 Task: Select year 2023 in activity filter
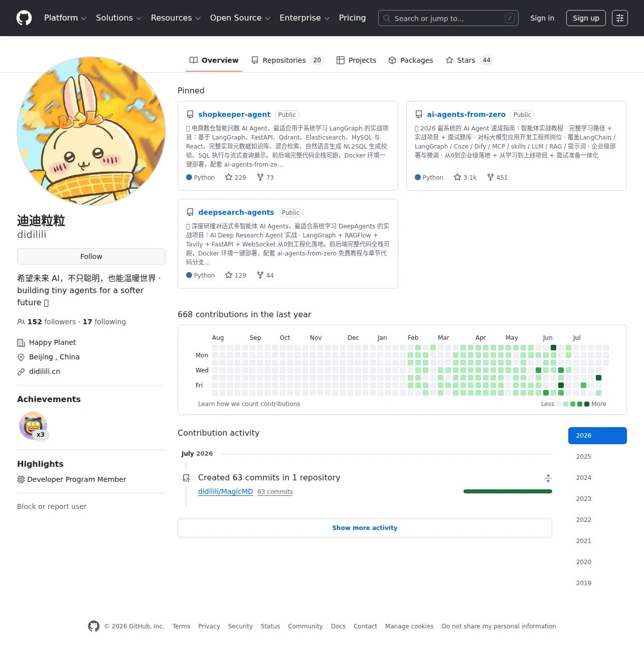597,499
